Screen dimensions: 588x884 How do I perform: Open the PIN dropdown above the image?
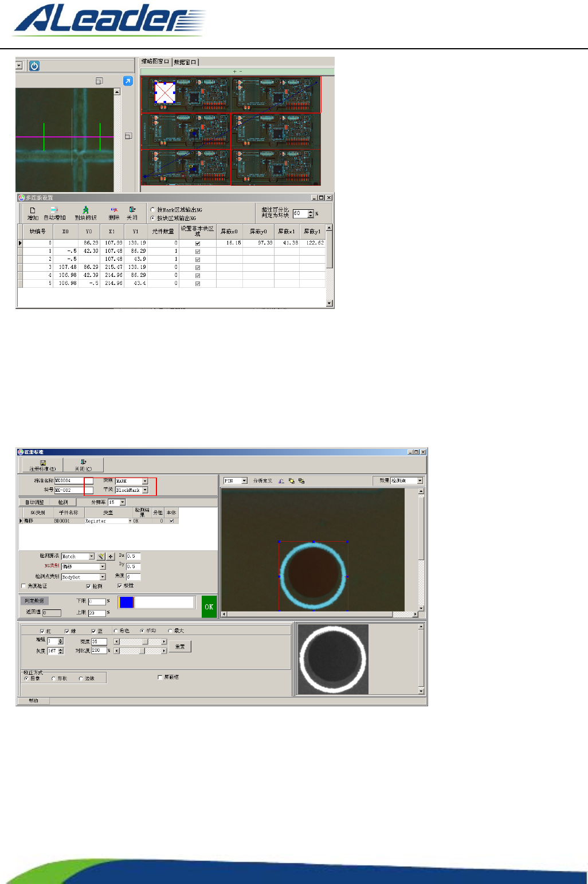244,481
